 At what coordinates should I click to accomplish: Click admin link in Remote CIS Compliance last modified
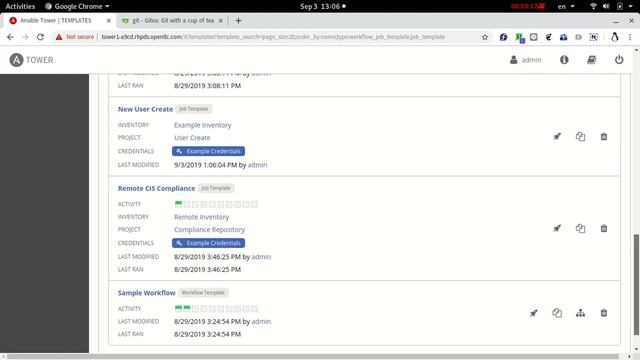click(261, 257)
